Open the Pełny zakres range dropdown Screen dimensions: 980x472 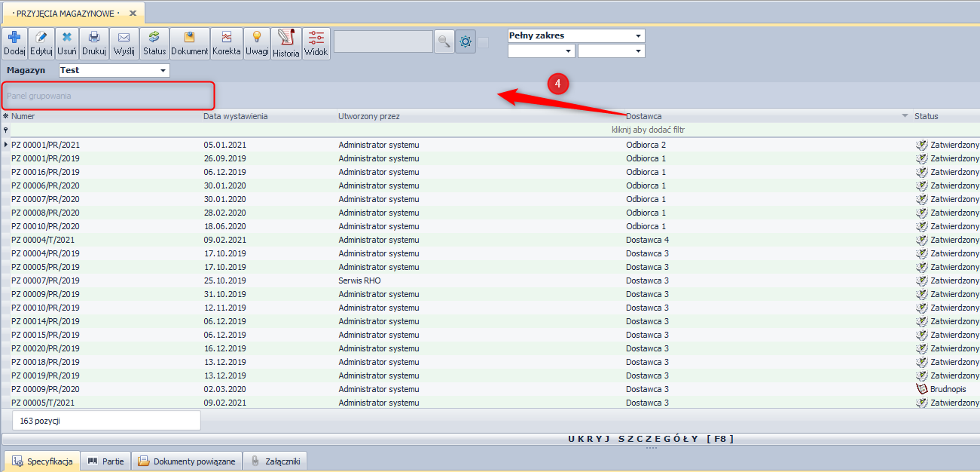[x=639, y=36]
